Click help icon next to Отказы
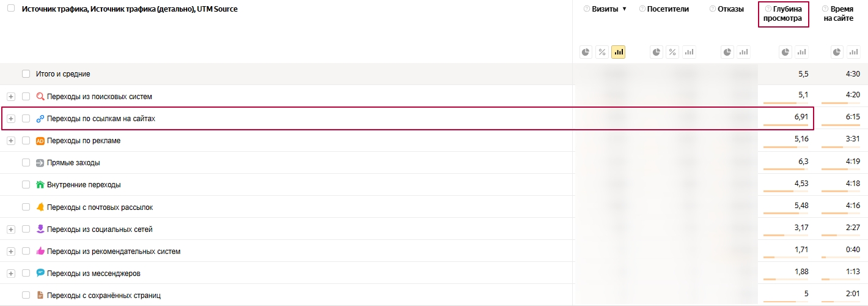The image size is (868, 306). coord(712,9)
